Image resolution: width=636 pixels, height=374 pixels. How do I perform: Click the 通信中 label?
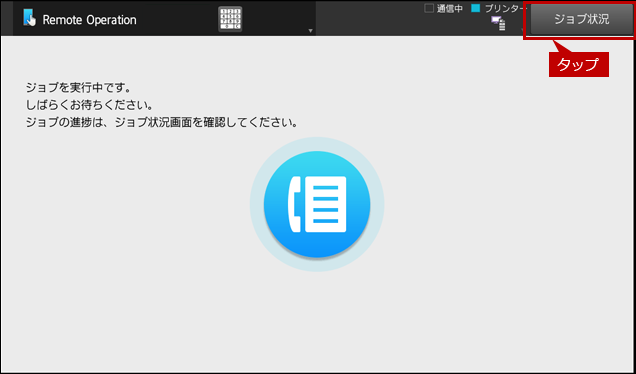450,9
